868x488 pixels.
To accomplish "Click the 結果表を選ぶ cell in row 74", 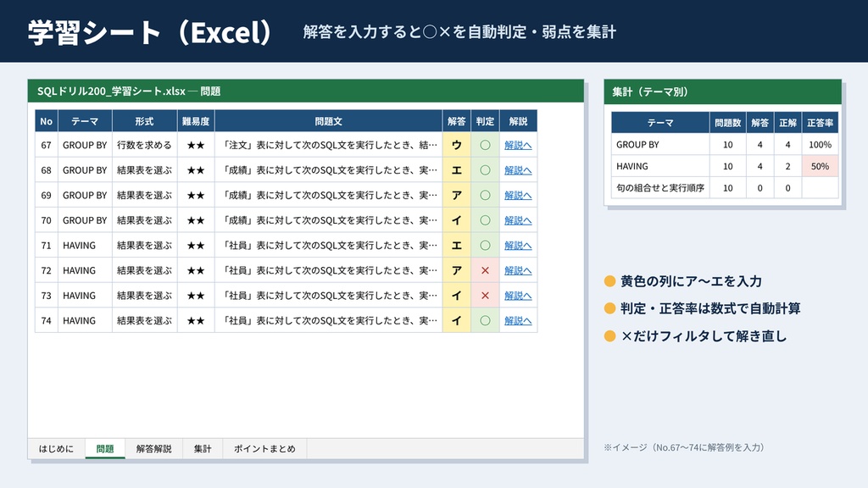I will point(144,320).
